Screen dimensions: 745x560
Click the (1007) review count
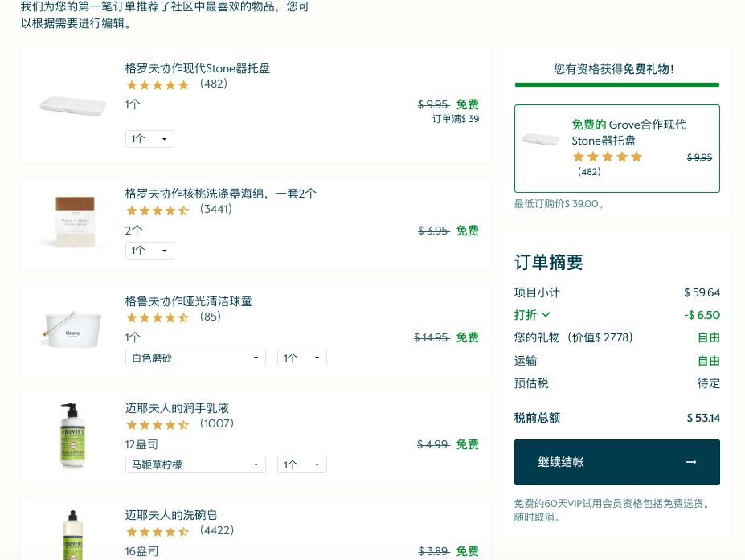point(217,423)
